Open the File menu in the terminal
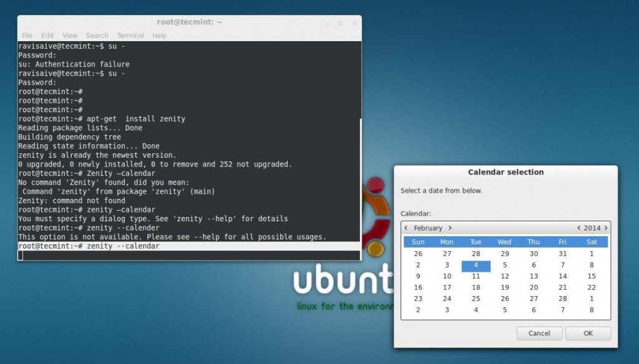 point(27,36)
